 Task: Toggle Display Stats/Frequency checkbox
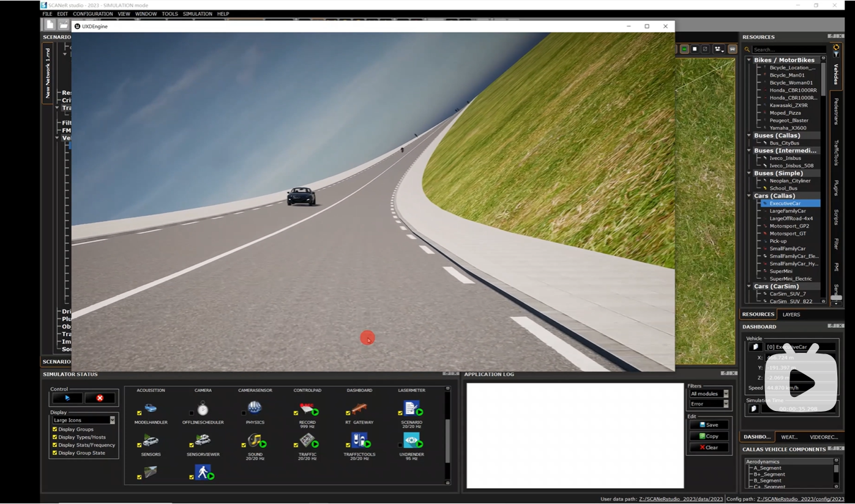coord(55,445)
